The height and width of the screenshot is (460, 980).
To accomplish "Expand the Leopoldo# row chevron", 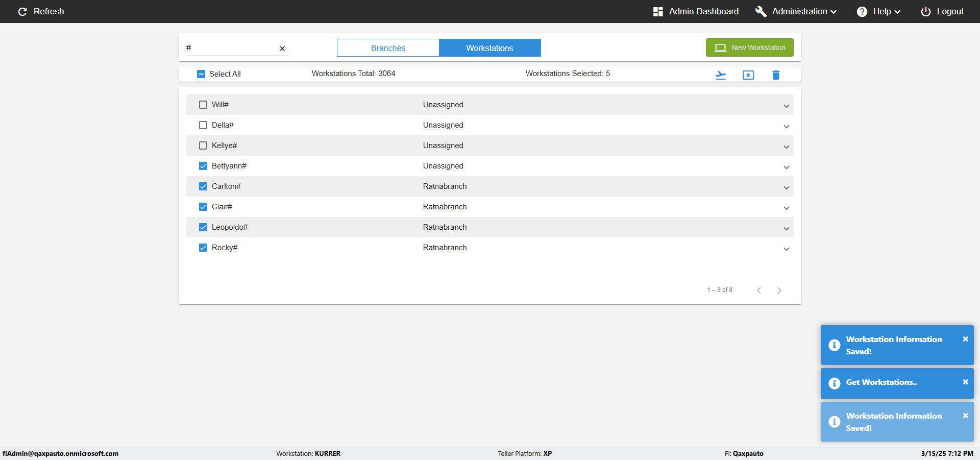I will pyautogui.click(x=787, y=229).
